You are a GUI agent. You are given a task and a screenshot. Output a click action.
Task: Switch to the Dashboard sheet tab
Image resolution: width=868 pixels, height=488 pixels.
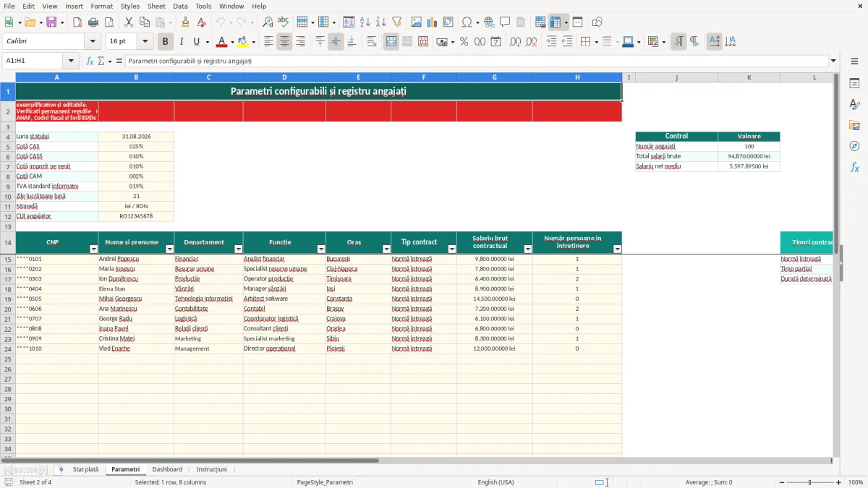(167, 469)
